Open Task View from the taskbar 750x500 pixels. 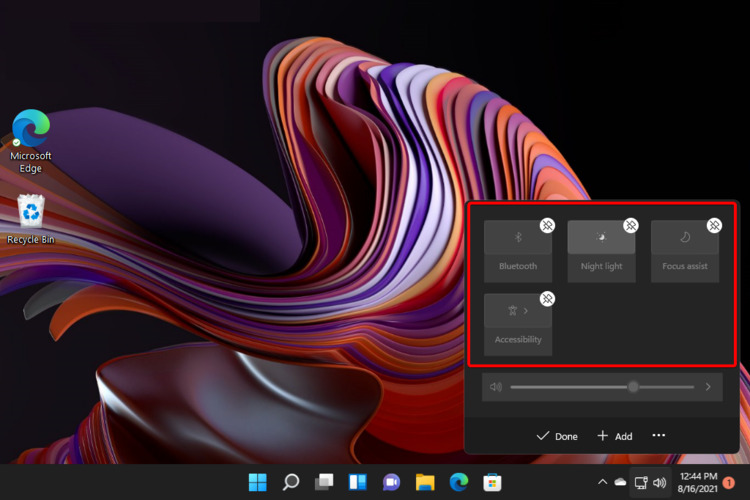point(323,483)
